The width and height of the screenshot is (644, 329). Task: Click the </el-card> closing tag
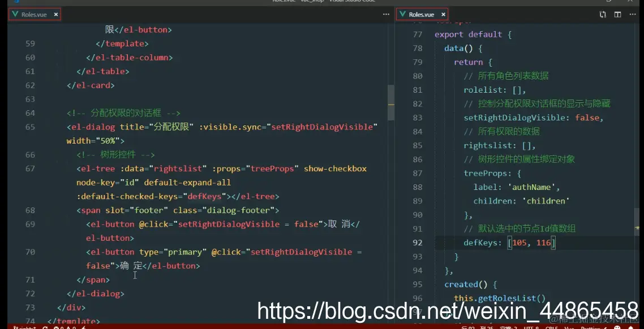(91, 85)
